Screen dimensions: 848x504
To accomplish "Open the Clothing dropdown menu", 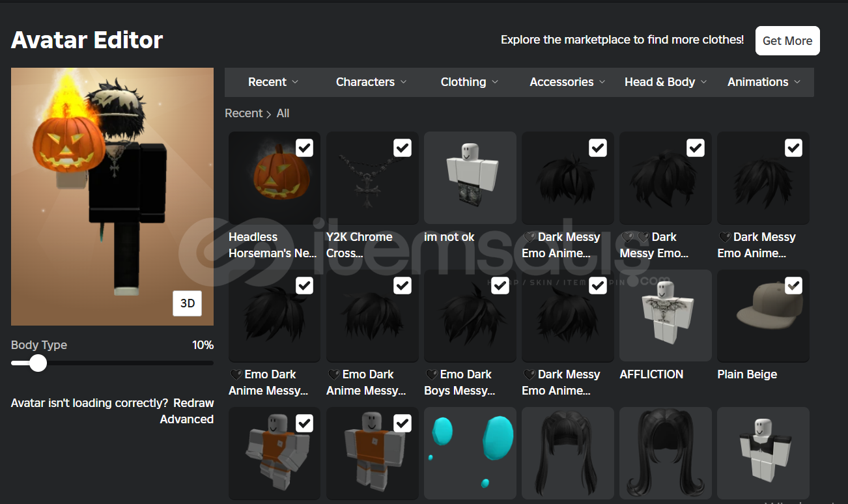I will 470,82.
